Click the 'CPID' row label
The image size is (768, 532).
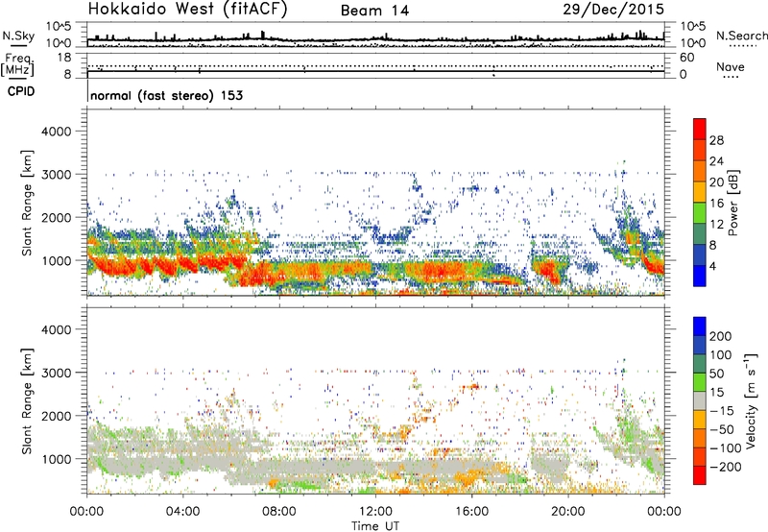(x=20, y=91)
